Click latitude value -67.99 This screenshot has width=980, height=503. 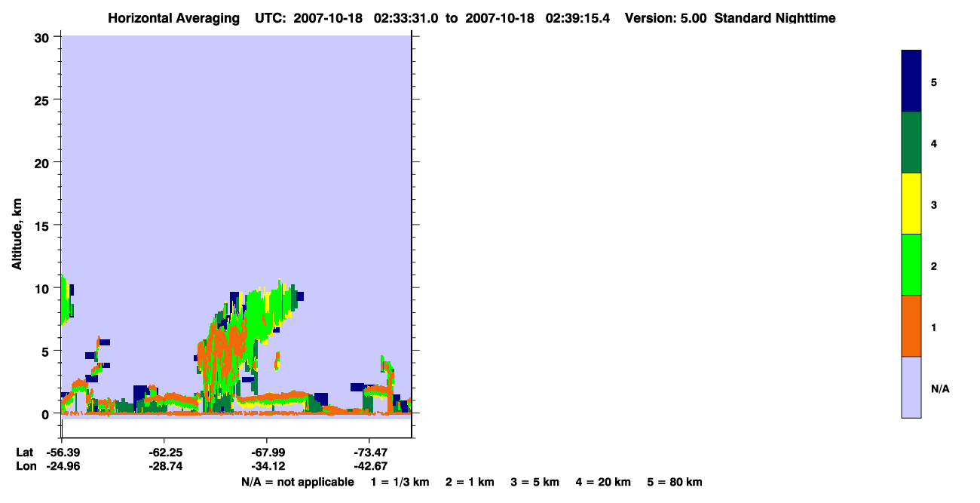(268, 452)
